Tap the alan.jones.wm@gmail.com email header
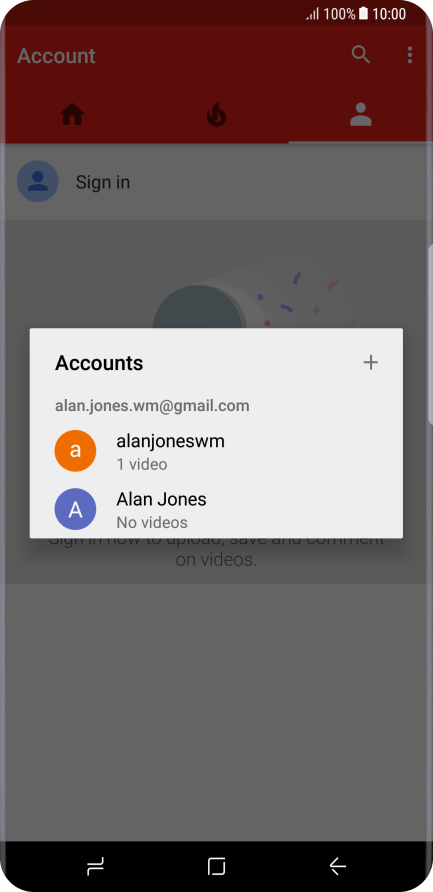Viewport: 433px width, 892px height. [x=152, y=406]
